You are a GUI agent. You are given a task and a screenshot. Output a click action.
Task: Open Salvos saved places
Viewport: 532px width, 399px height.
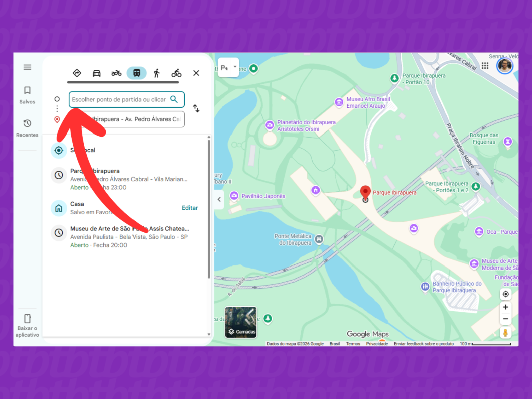coord(27,95)
